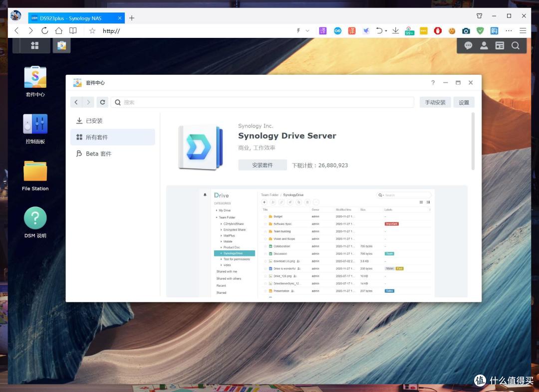Image resolution: width=539 pixels, height=392 pixels.
Task: Go back in Package Center
Action: coord(76,102)
